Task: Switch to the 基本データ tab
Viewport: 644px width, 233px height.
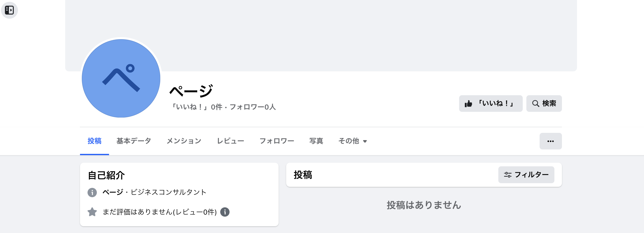Action: tap(134, 141)
